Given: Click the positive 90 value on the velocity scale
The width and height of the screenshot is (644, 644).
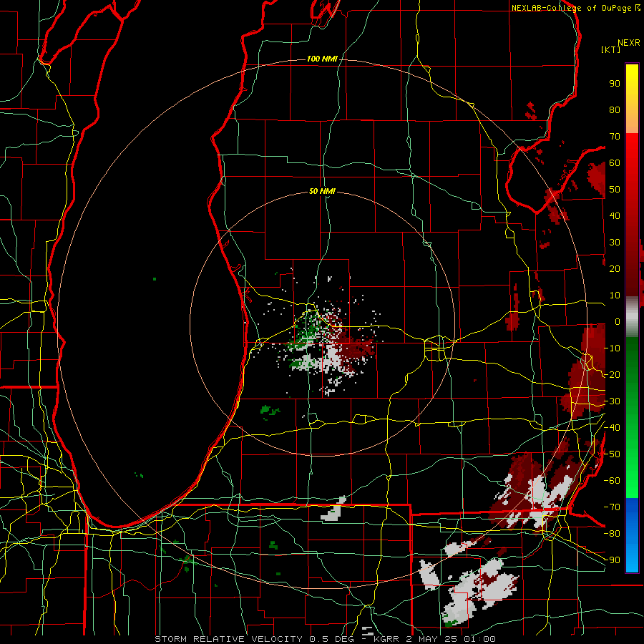Looking at the screenshot, I should tap(615, 84).
